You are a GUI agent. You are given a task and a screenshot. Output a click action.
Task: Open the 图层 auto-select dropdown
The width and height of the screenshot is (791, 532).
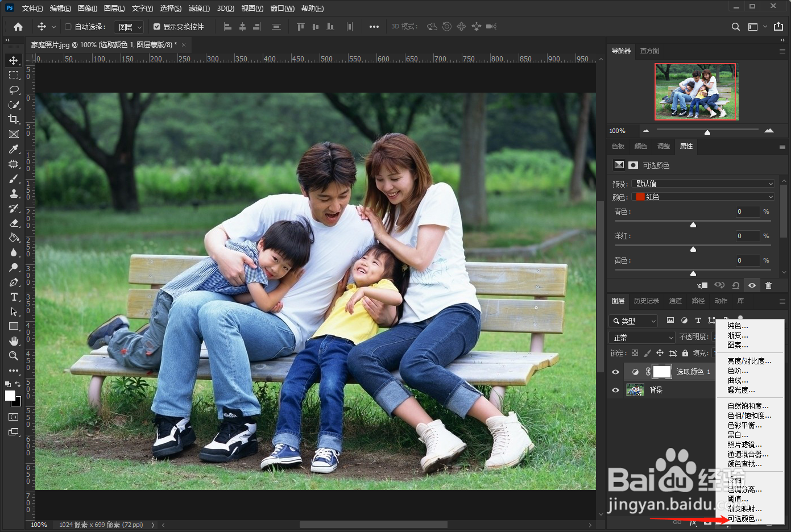pos(129,27)
